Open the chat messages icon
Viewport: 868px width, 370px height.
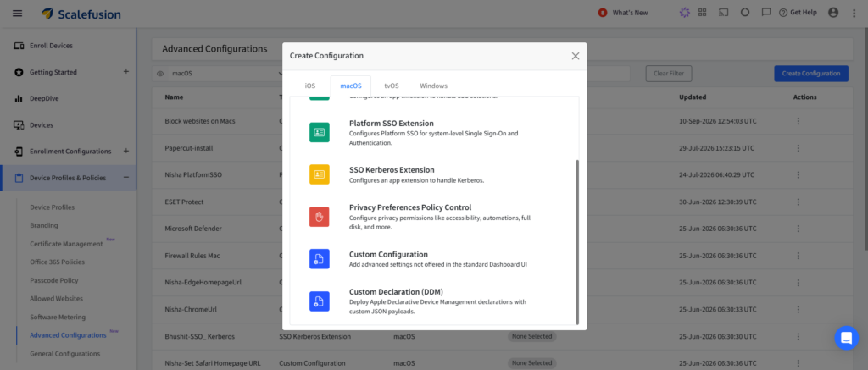(x=766, y=13)
